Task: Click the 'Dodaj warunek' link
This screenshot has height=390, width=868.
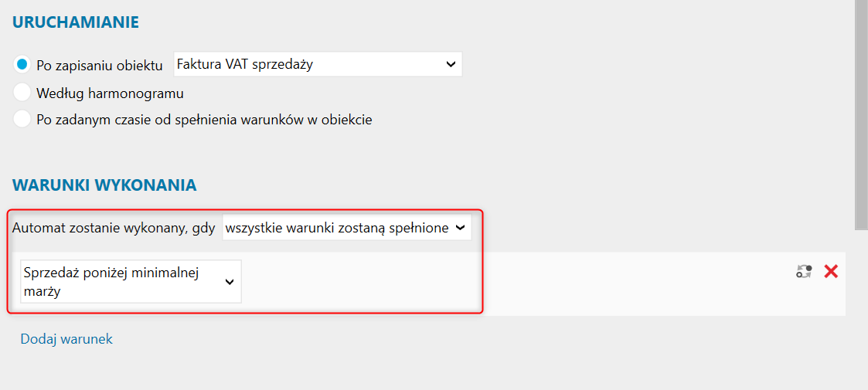Action: (x=66, y=339)
